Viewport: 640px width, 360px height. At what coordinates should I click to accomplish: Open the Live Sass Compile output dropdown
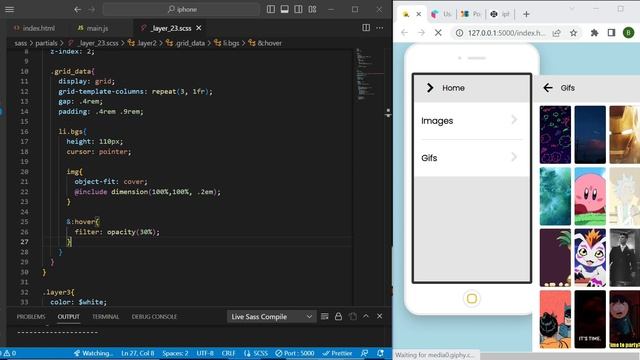[x=271, y=317]
